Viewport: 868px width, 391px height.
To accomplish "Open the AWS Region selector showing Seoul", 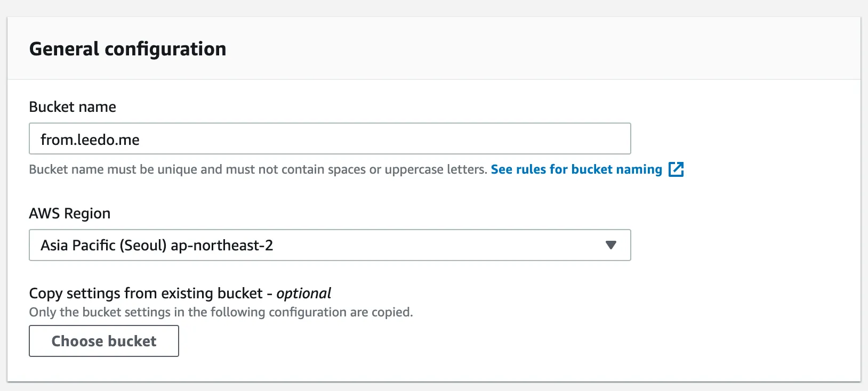I will click(329, 245).
